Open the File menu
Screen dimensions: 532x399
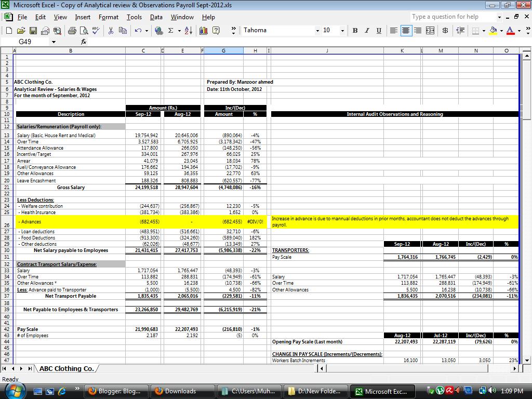(x=22, y=17)
